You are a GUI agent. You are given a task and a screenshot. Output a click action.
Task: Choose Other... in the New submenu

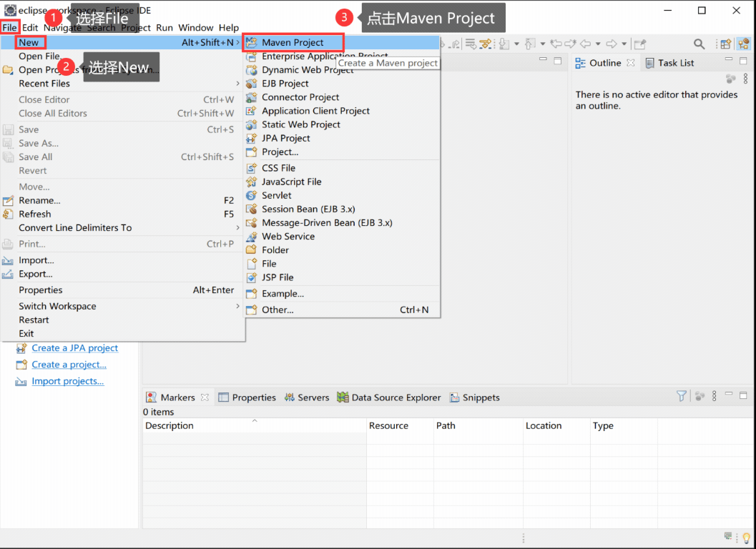[342, 310]
